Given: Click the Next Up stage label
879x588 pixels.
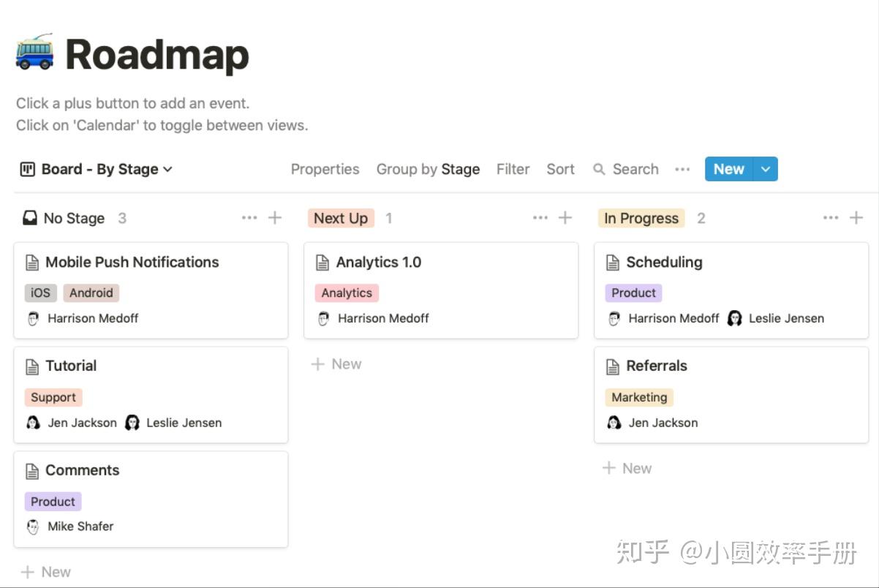Looking at the screenshot, I should pos(341,218).
